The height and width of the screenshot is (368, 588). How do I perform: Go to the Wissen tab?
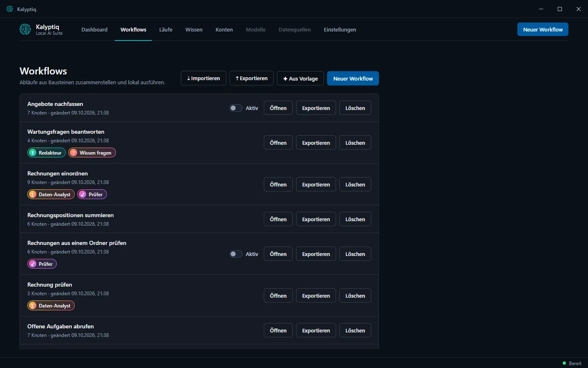point(194,29)
